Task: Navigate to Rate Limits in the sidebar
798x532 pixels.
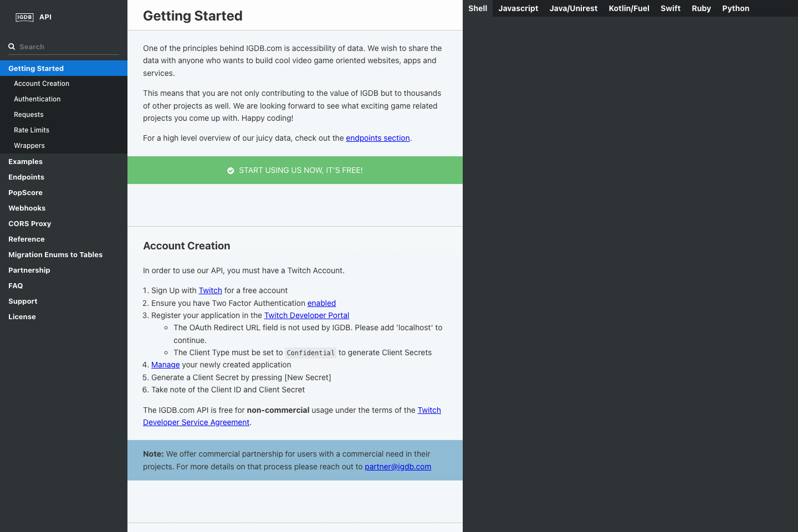Action: [31, 130]
